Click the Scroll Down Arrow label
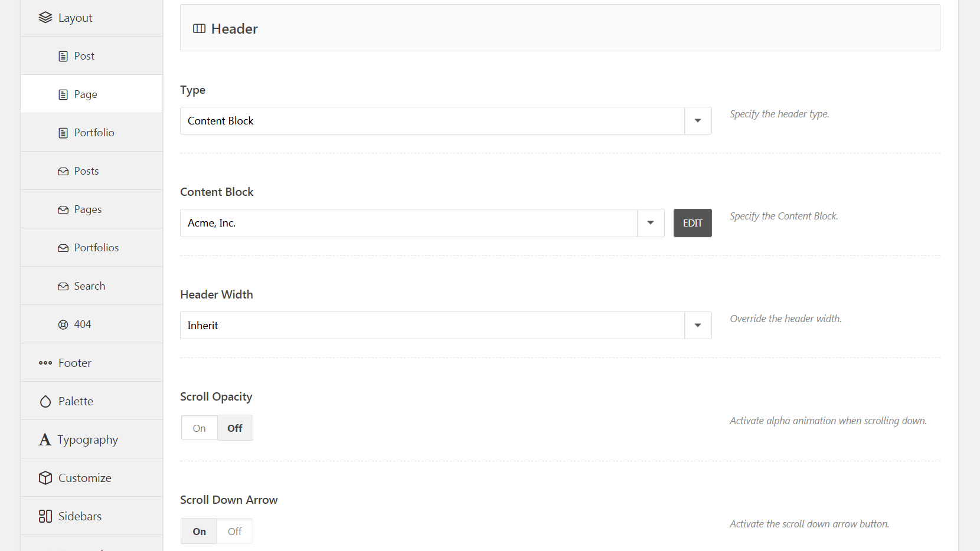 point(229,500)
